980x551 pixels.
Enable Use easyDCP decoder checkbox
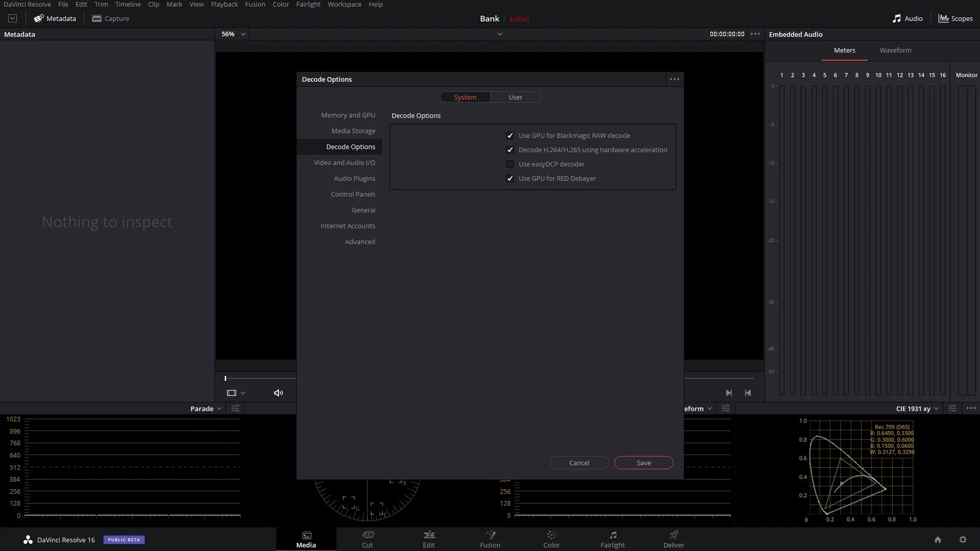pyautogui.click(x=510, y=164)
